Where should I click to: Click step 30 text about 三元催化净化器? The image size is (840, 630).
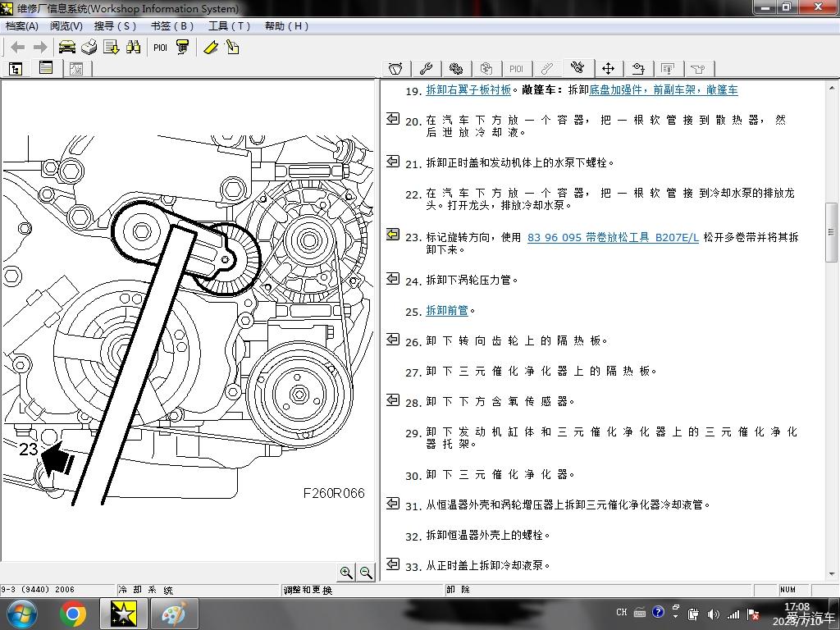(x=500, y=475)
